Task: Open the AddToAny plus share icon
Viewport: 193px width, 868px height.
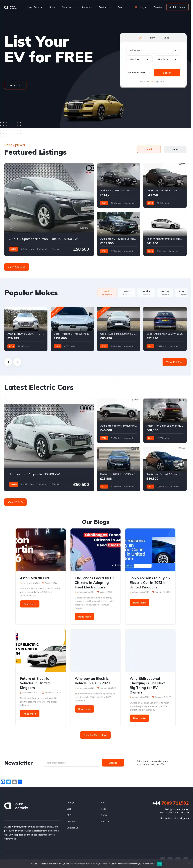Action: [x=20, y=782]
